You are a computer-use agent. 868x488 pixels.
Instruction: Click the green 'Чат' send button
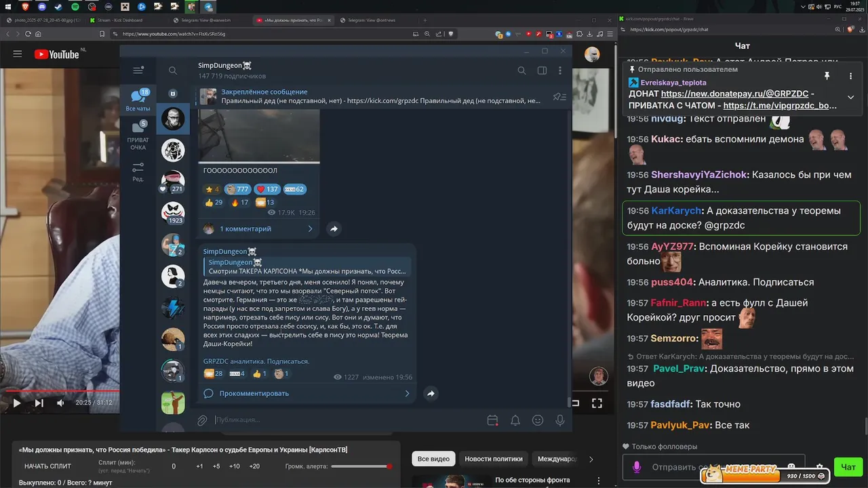[x=848, y=467]
